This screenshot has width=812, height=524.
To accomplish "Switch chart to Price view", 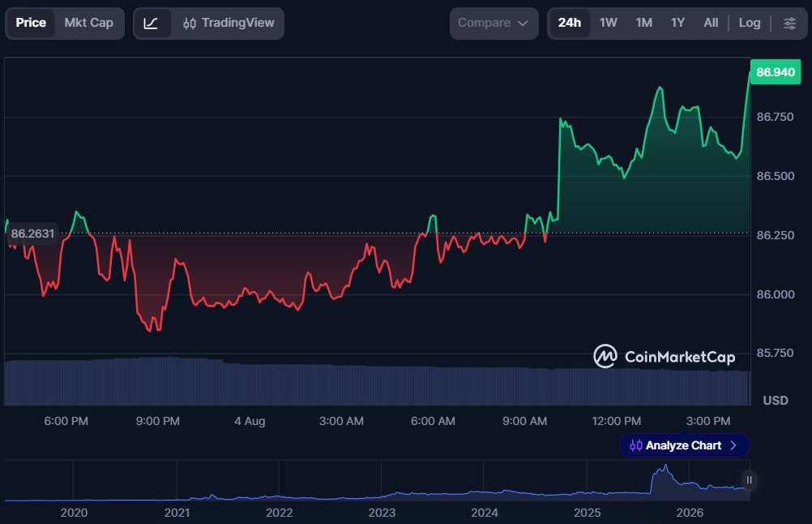I will (31, 23).
